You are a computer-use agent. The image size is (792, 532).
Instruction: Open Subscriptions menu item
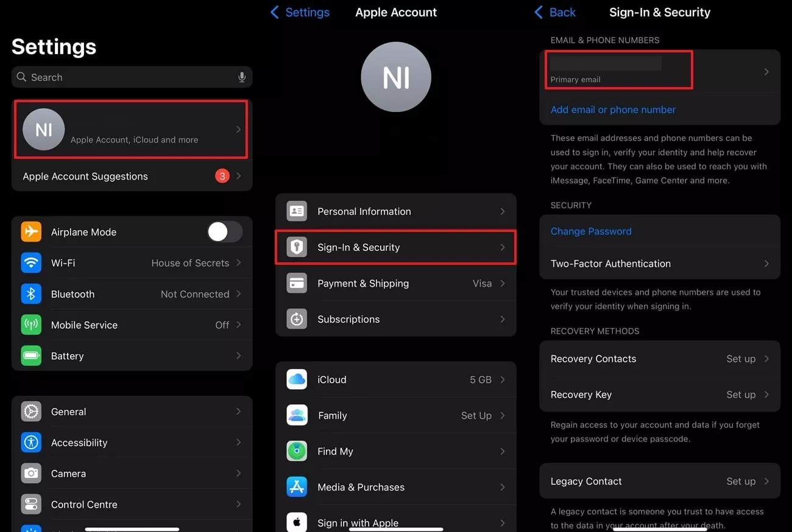click(396, 319)
